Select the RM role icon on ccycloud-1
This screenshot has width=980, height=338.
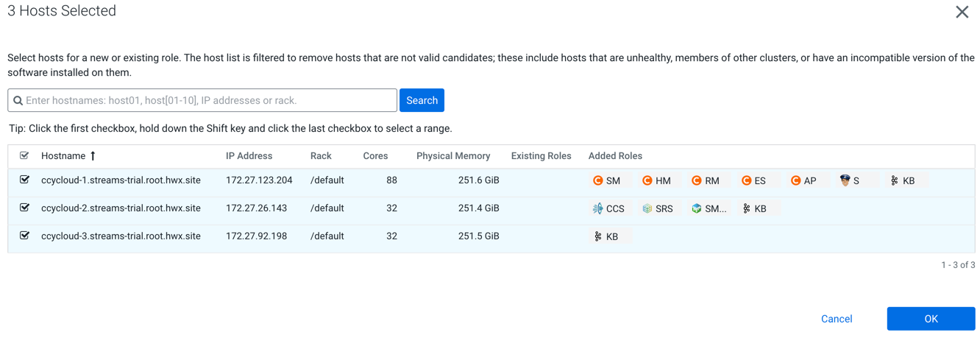697,180
